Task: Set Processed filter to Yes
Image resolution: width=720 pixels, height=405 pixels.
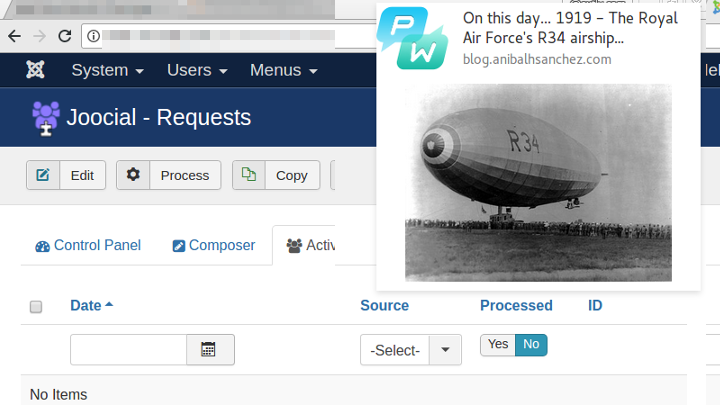Action: click(498, 344)
